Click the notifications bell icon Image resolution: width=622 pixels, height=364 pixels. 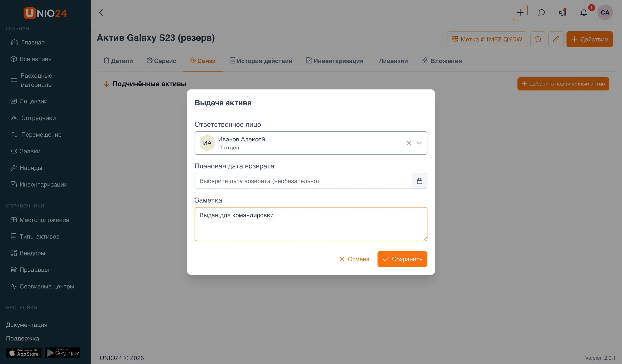[584, 13]
